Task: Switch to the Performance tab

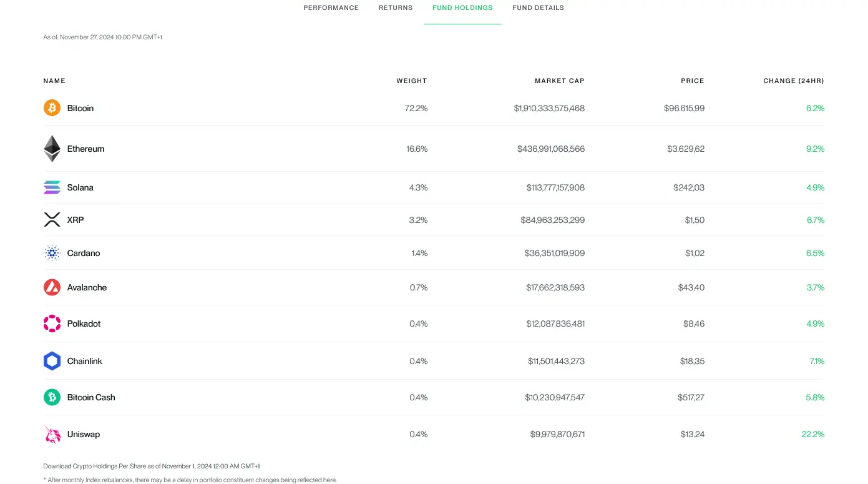Action: (x=331, y=8)
